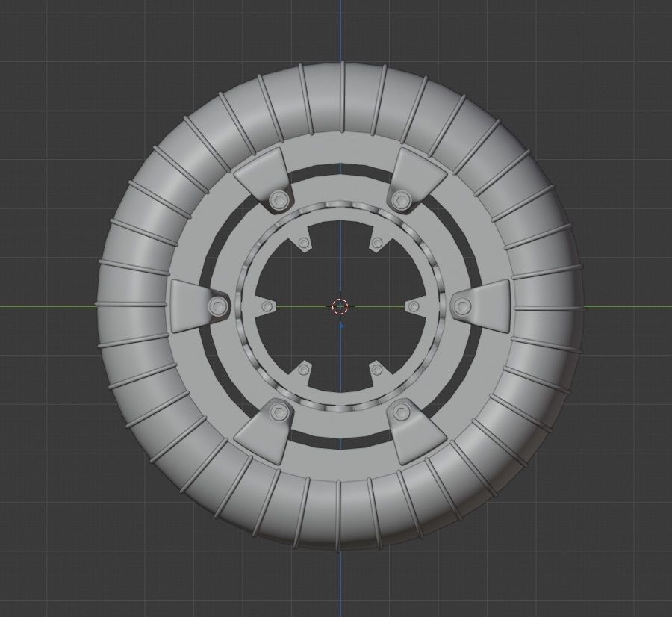Select the hex bolt on the upper-left bracket
This screenshot has height=617, width=672.
279,199
